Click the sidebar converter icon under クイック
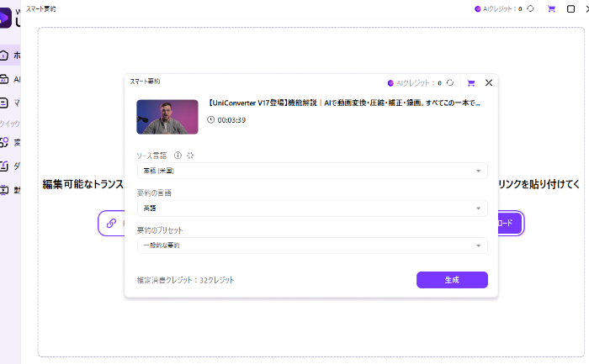This screenshot has height=364, width=589. pyautogui.click(x=3, y=142)
